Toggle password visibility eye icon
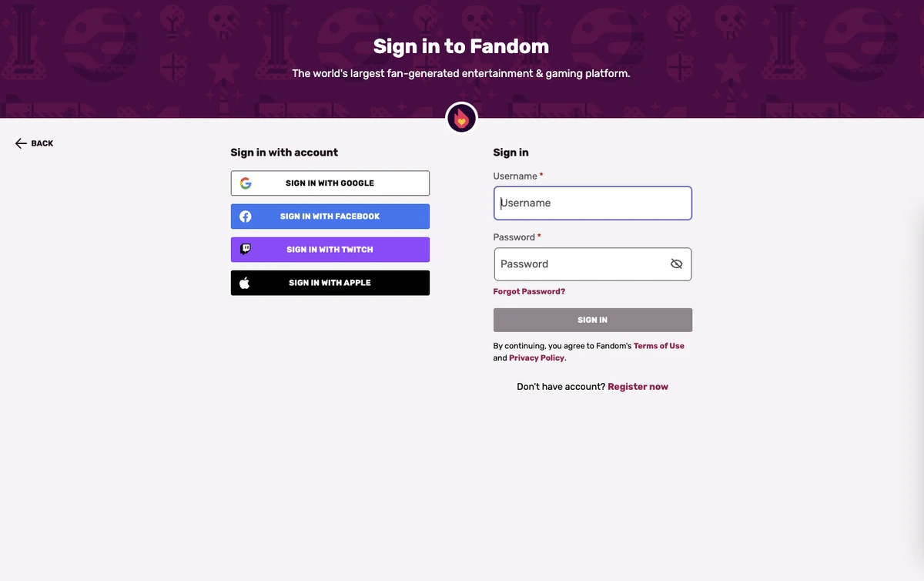The image size is (924, 581). 676,264
